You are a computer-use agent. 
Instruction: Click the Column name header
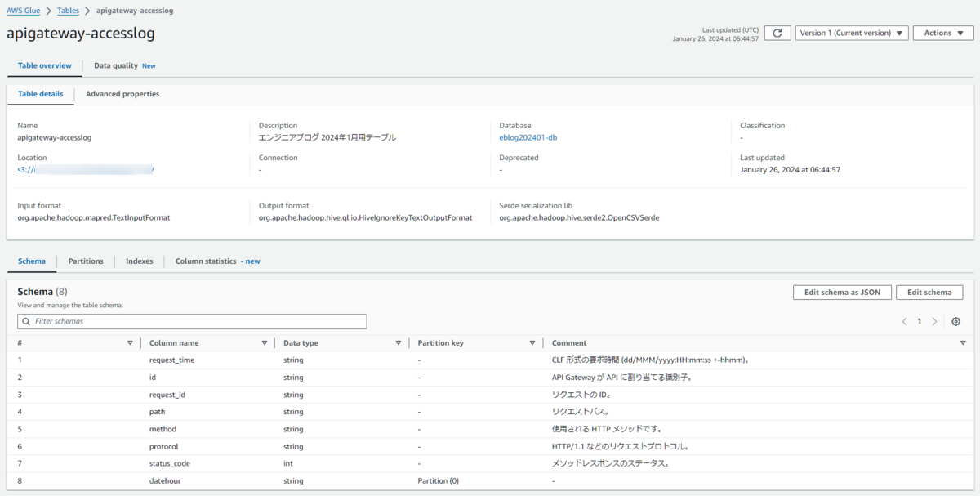(174, 343)
